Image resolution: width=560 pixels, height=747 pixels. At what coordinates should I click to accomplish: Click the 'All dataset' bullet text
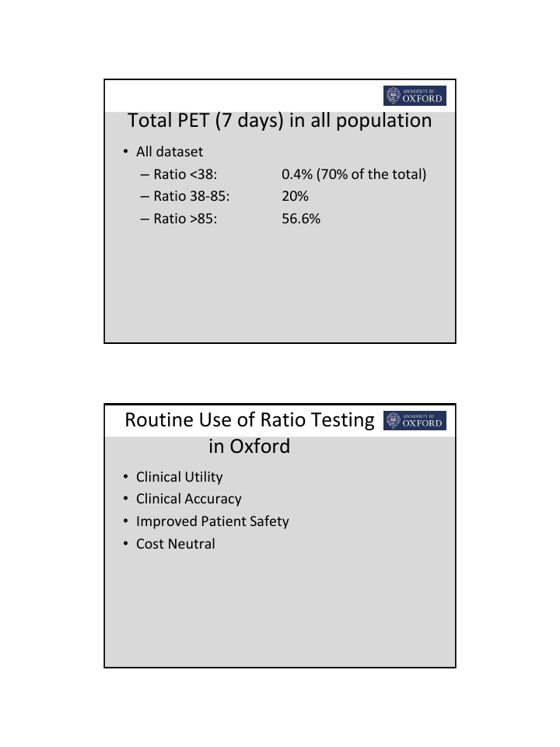(x=170, y=152)
